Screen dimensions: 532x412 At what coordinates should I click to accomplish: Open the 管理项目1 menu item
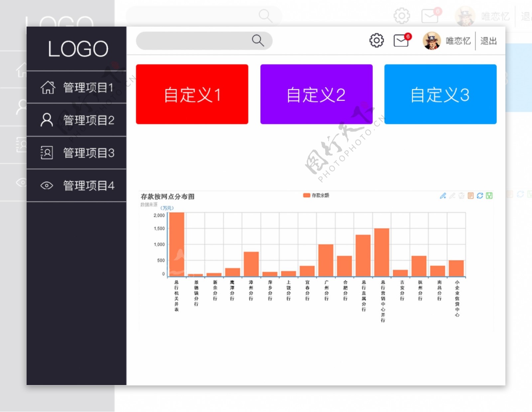(x=76, y=87)
